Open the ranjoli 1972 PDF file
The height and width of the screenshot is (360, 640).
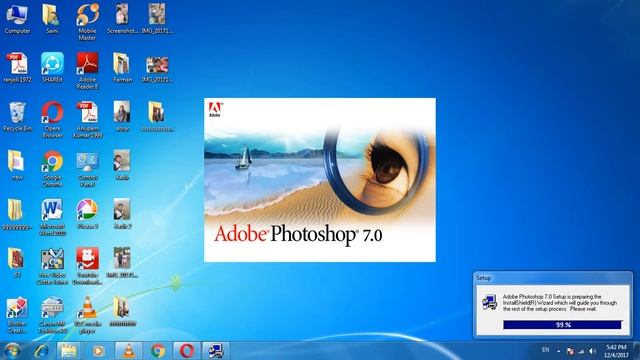coord(17,68)
